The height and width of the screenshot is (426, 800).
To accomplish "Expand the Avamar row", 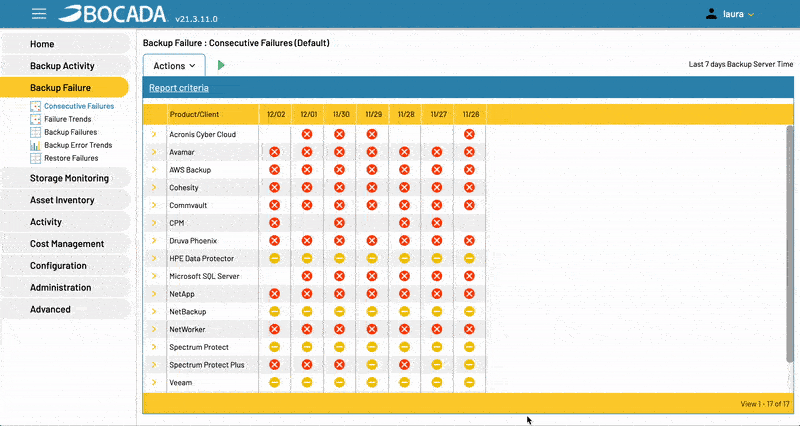I will click(x=154, y=152).
